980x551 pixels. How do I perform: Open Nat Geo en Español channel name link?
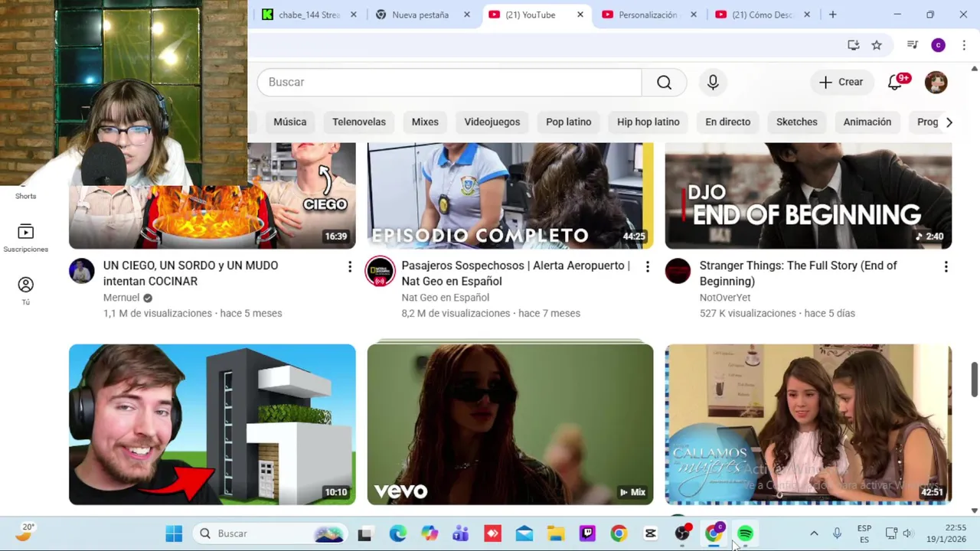coord(445,298)
